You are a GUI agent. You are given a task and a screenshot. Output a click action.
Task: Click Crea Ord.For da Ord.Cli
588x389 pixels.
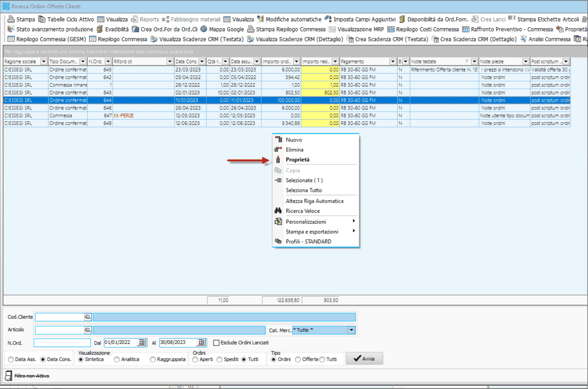coord(164,29)
